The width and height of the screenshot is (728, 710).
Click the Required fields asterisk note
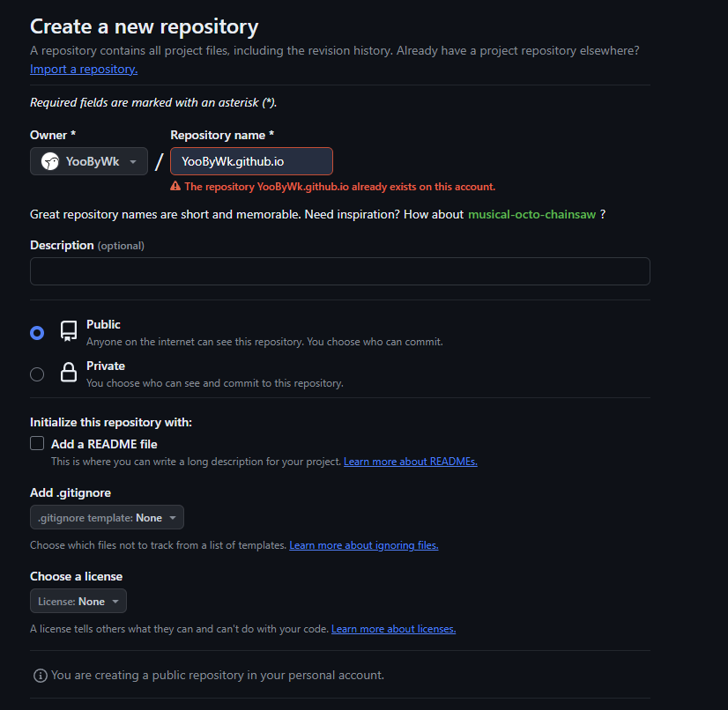click(x=153, y=102)
